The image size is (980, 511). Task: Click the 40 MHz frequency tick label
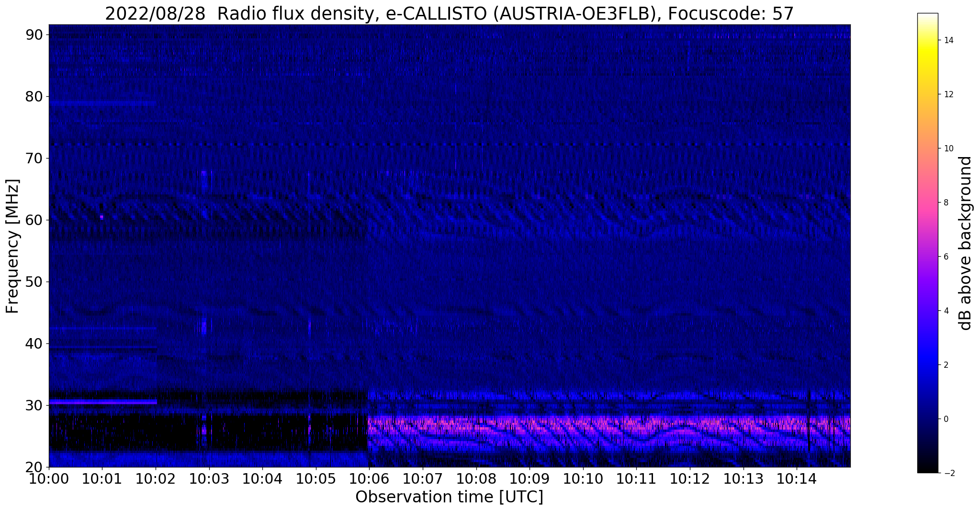pos(34,343)
